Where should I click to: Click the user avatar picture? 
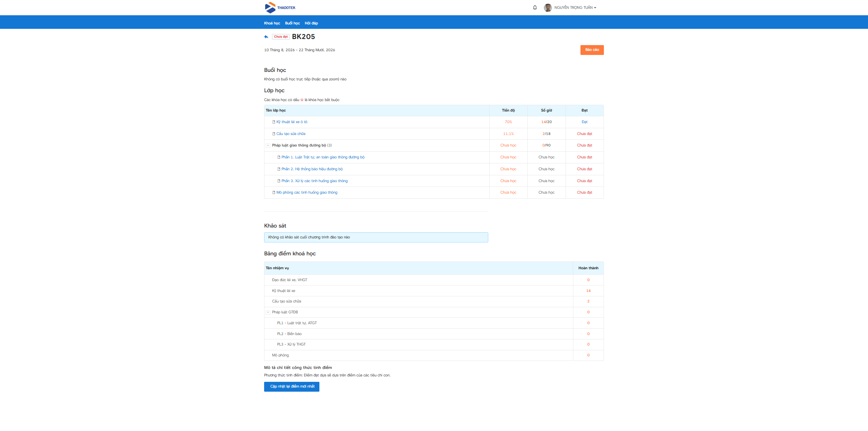(548, 7)
